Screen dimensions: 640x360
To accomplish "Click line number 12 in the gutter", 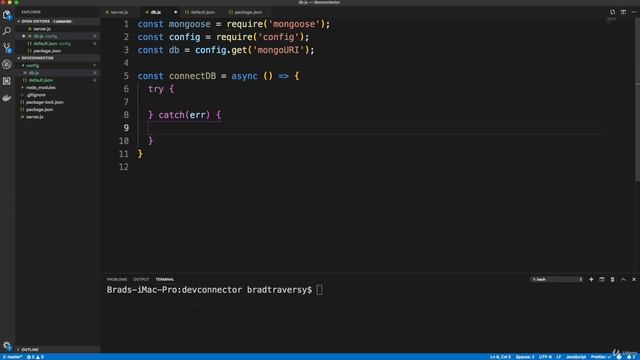I will pyautogui.click(x=124, y=167).
